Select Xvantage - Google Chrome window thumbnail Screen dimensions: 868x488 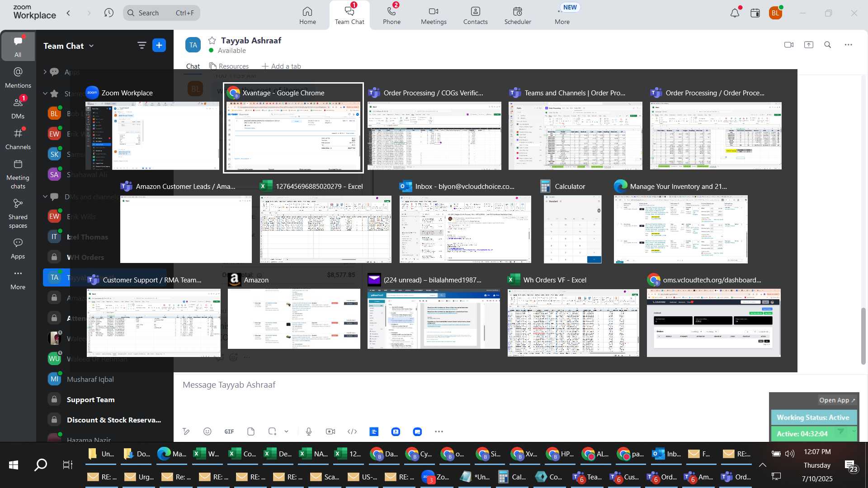tap(293, 128)
